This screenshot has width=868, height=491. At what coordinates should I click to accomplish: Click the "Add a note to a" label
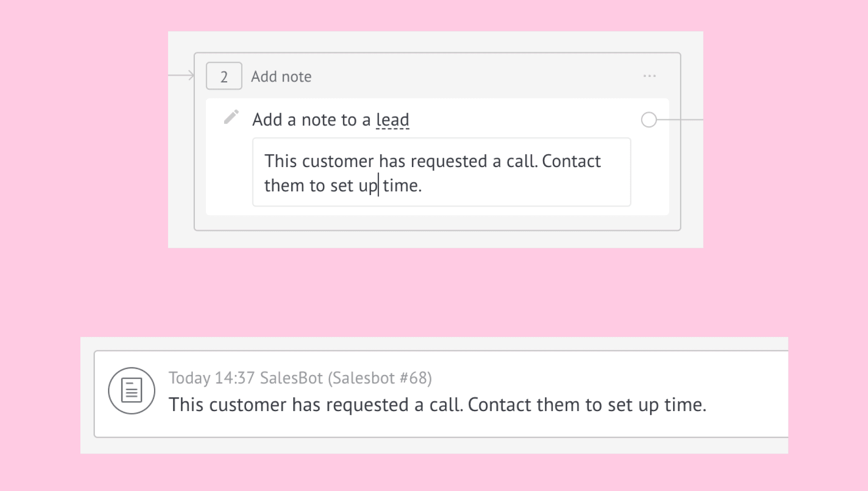(x=311, y=119)
